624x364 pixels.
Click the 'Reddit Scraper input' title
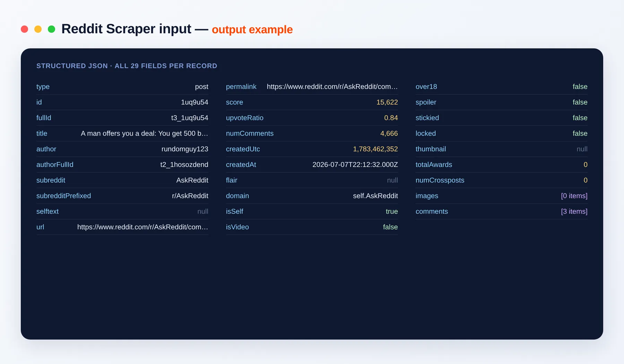tap(126, 29)
